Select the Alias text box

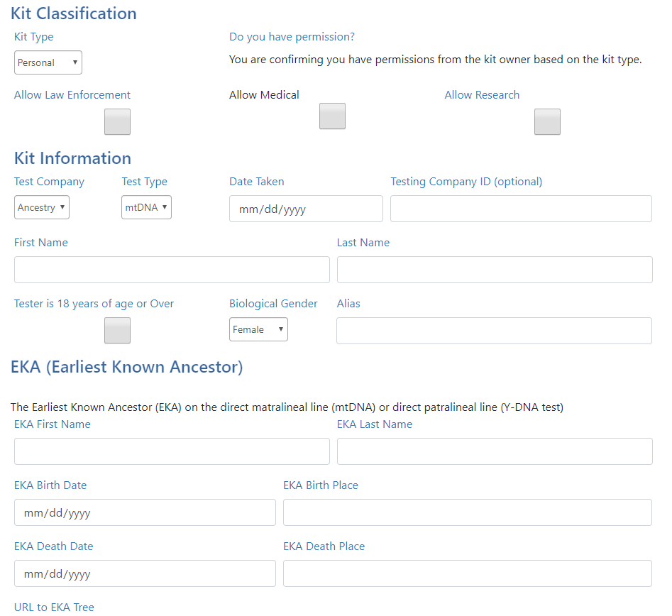(494, 331)
